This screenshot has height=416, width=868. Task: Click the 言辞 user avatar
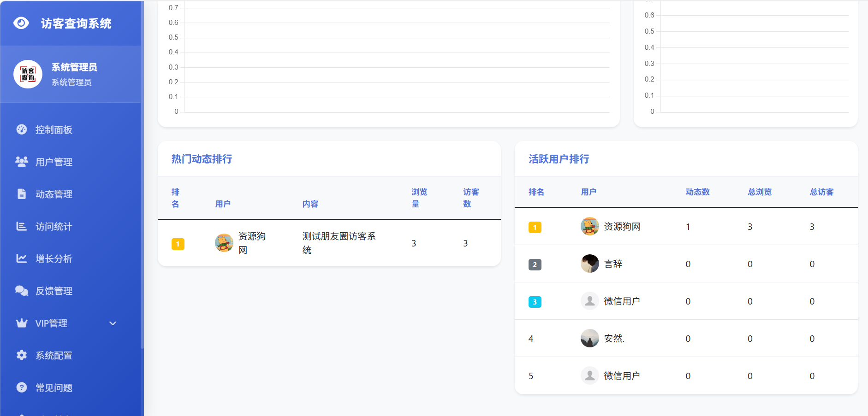coord(590,264)
